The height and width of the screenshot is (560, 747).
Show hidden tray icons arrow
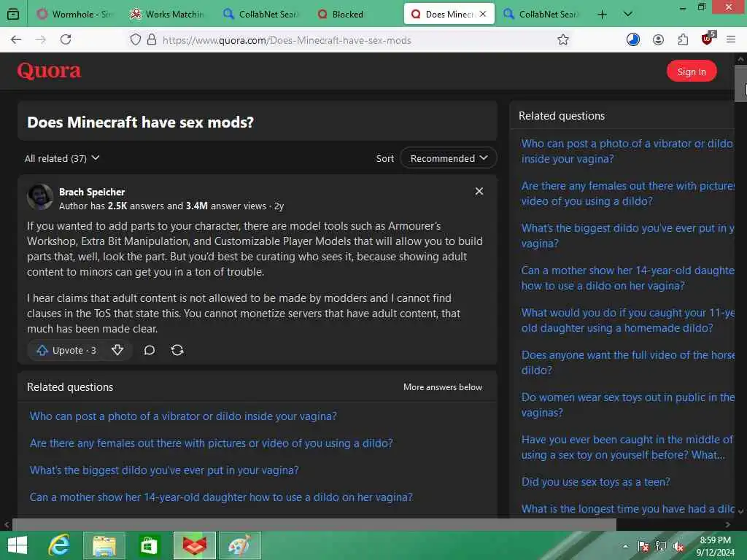pyautogui.click(x=625, y=546)
